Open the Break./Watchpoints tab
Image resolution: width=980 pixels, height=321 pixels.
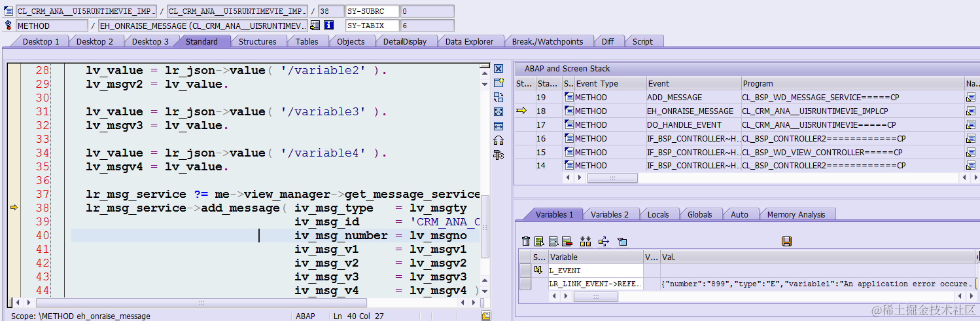click(548, 41)
